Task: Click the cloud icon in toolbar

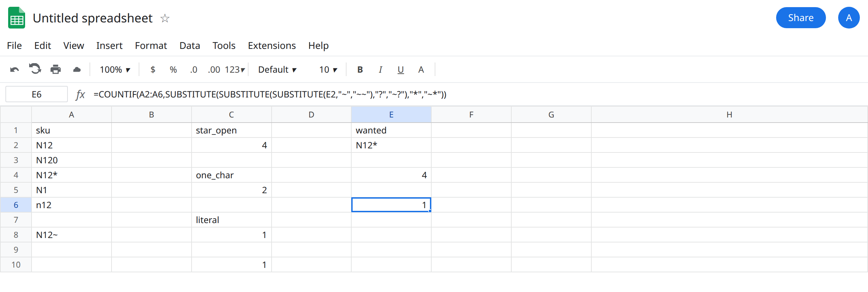Action: pos(77,70)
